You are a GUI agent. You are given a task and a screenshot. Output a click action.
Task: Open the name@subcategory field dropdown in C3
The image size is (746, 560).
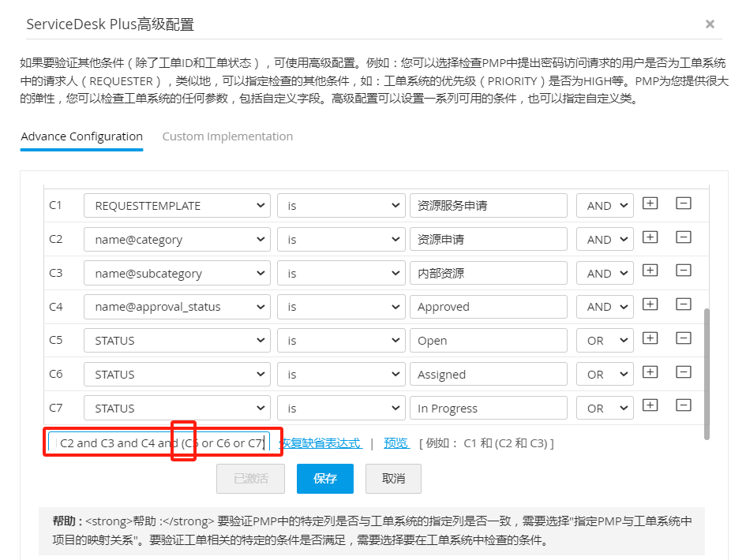177,273
